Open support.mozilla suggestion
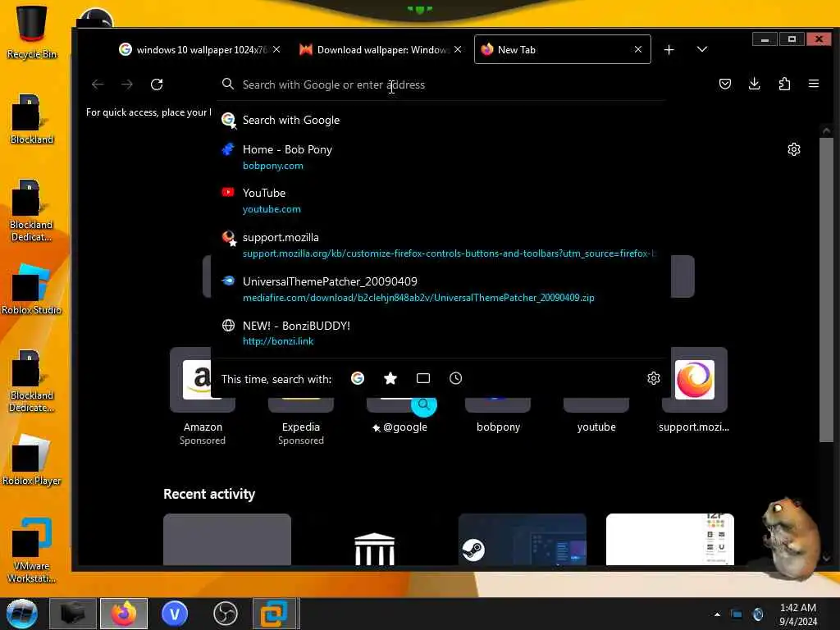This screenshot has height=630, width=840. [442, 244]
